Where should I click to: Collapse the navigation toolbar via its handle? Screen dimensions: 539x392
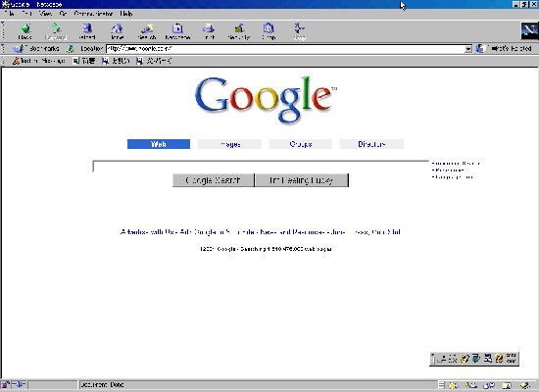pos(3,30)
